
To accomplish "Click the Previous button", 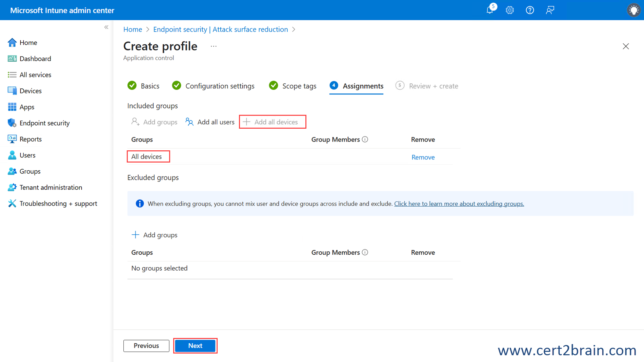I will coord(146,346).
